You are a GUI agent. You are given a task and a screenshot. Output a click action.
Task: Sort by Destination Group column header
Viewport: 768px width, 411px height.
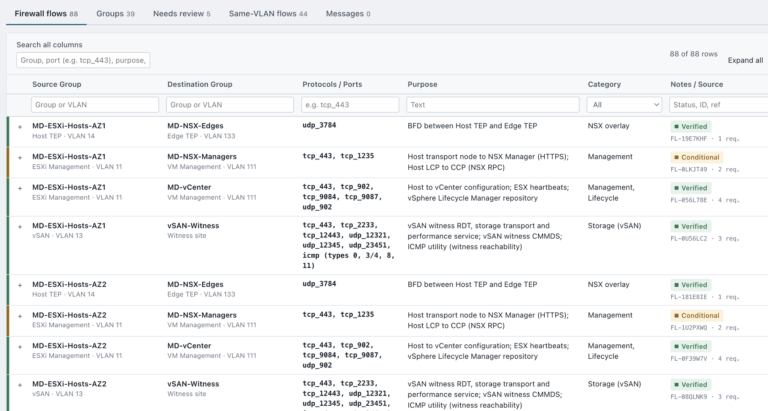200,84
